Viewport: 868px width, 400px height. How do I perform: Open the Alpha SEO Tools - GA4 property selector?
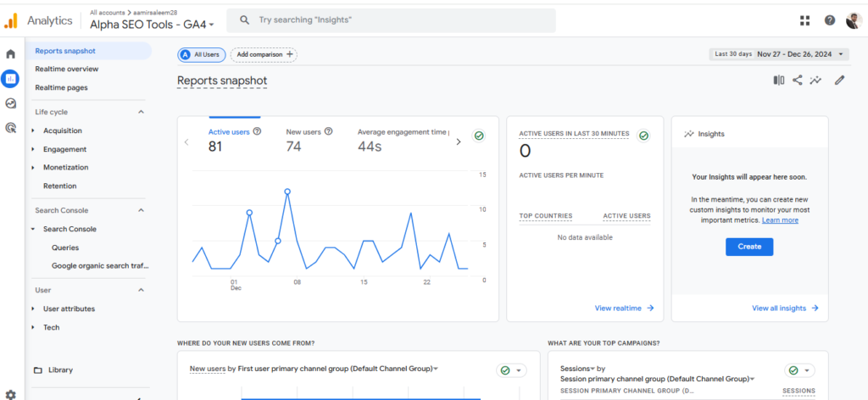[x=153, y=25]
